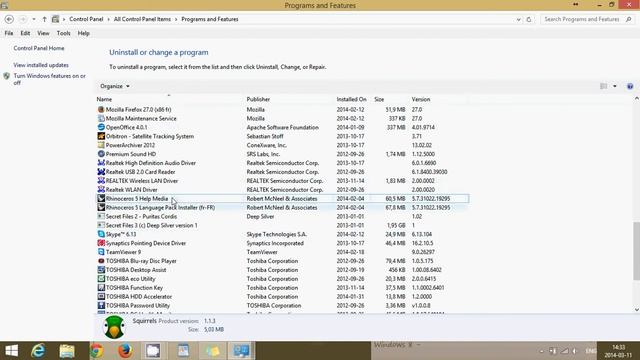Screen dimensions: 640x360
Task: Open the help question mark icon
Action: tap(630, 86)
